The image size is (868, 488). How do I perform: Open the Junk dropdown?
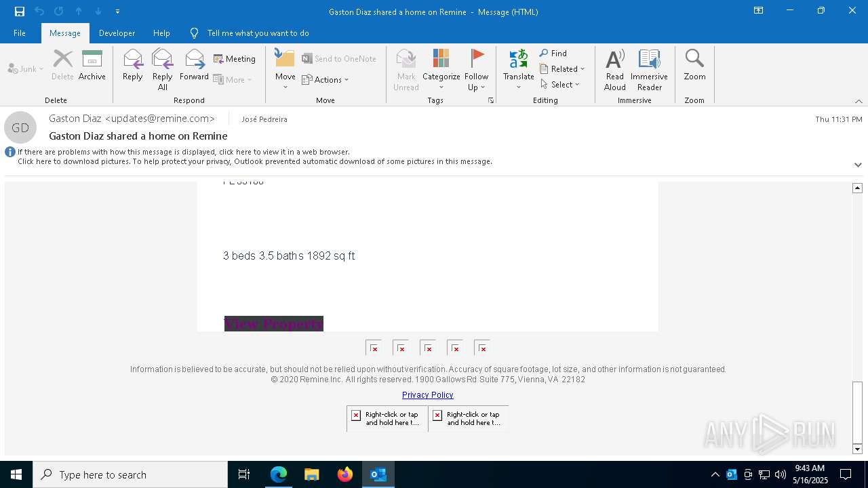26,68
